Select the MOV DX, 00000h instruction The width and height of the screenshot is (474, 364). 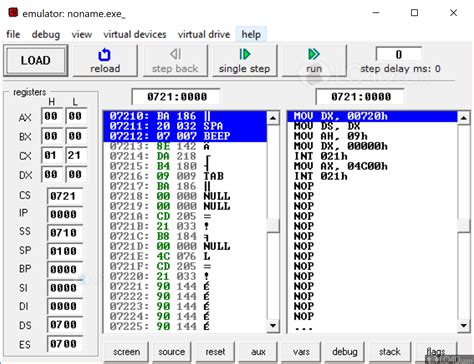pyautogui.click(x=372, y=146)
